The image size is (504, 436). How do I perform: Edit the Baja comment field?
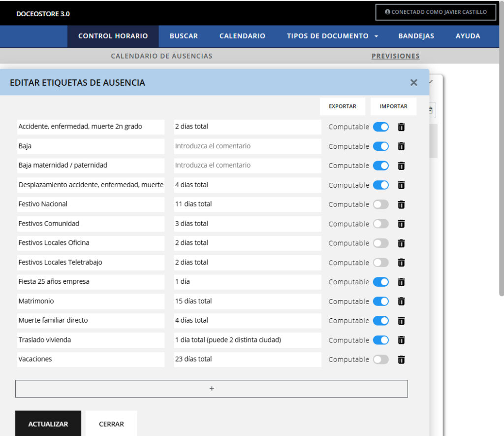pyautogui.click(x=248, y=146)
